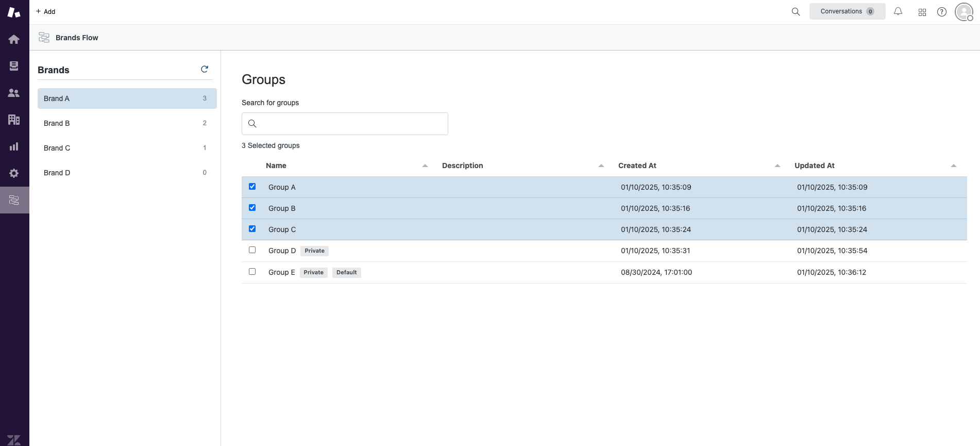Select Brand B in the Brands list
This screenshot has height=446, width=980.
click(x=127, y=123)
